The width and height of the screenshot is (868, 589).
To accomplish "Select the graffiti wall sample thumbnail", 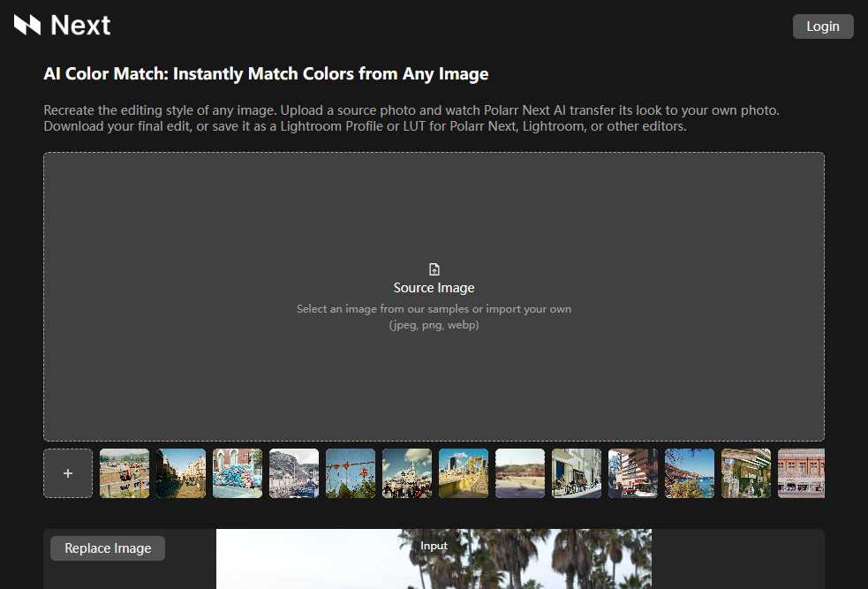I will (x=238, y=473).
